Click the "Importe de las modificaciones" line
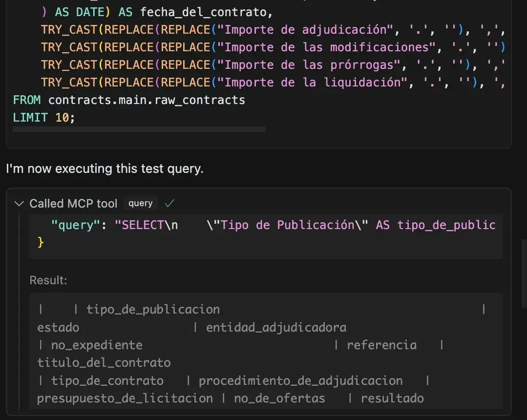The width and height of the screenshot is (527, 420). coord(273,47)
